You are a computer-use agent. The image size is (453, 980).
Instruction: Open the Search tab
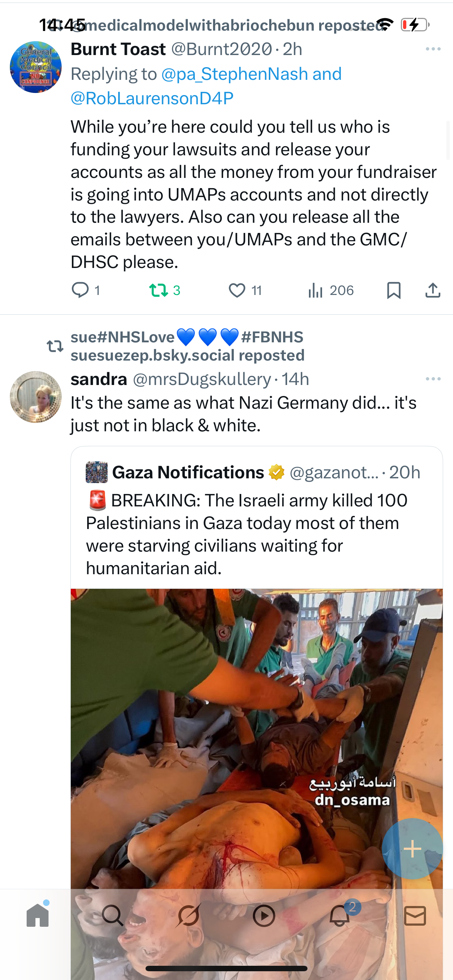pyautogui.click(x=113, y=915)
